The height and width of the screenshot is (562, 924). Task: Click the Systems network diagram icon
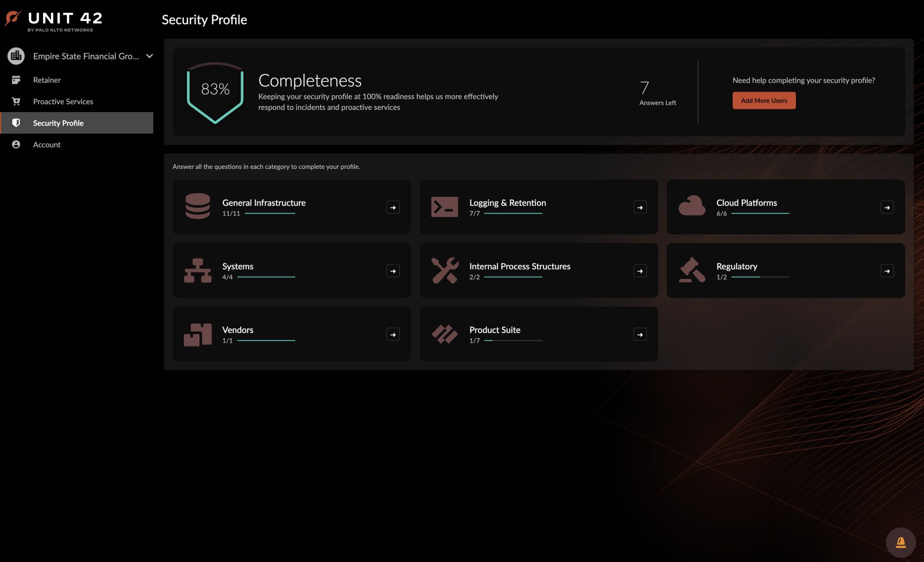click(x=198, y=270)
